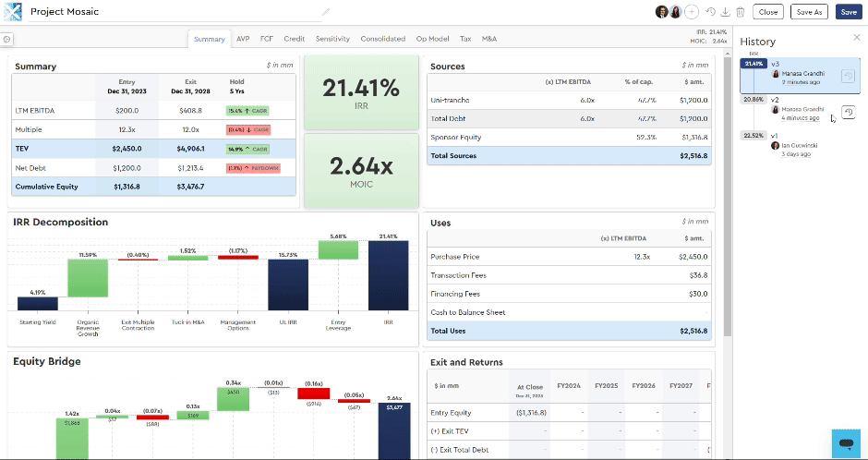This screenshot has width=868, height=460.
Task: Click the pencil icon to rename project
Action: pos(325,12)
